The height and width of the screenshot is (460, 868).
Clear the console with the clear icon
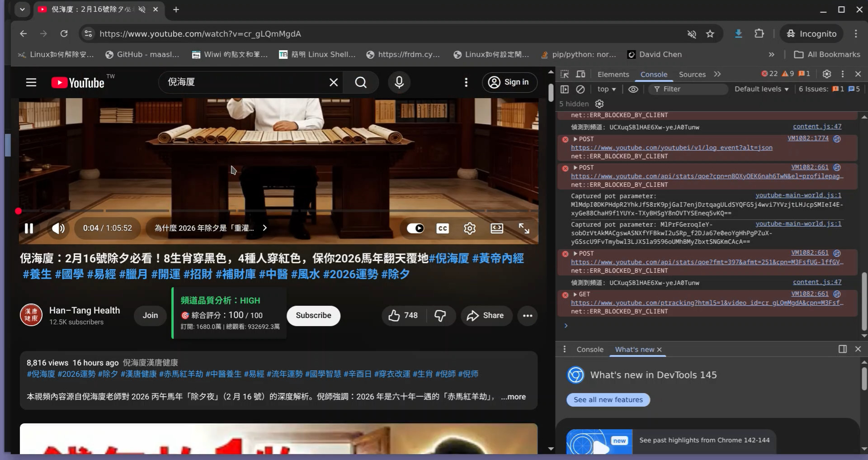[581, 89]
